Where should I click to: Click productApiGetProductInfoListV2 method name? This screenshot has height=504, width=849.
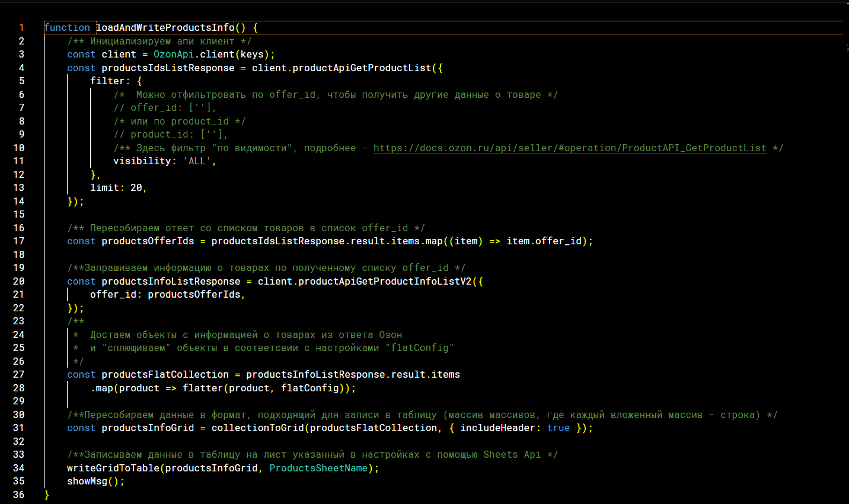click(x=384, y=282)
